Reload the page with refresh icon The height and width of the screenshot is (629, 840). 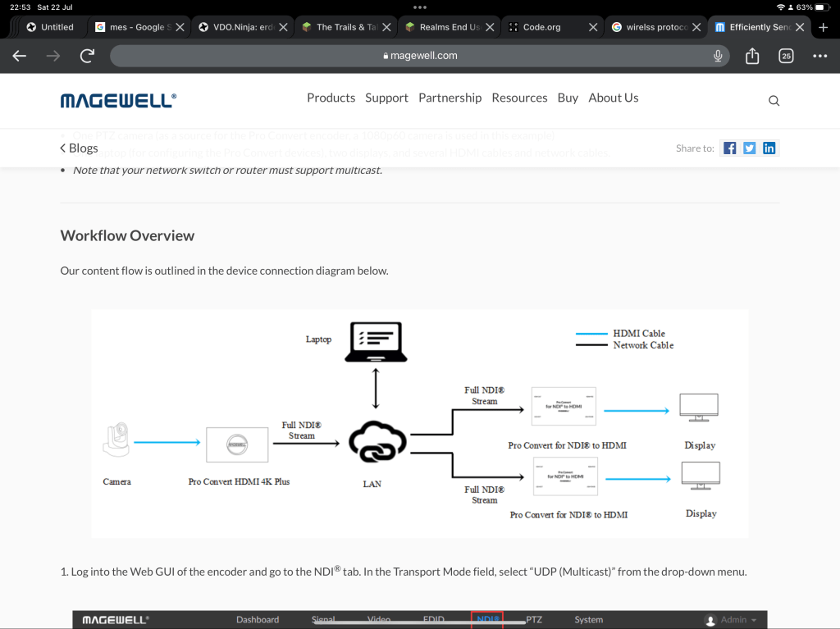click(x=87, y=56)
